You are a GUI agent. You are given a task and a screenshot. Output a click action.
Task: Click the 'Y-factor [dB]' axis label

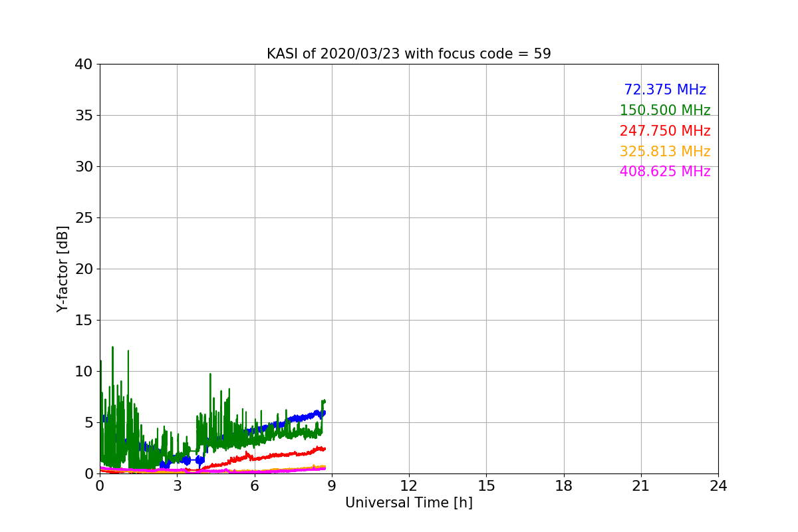click(x=63, y=269)
